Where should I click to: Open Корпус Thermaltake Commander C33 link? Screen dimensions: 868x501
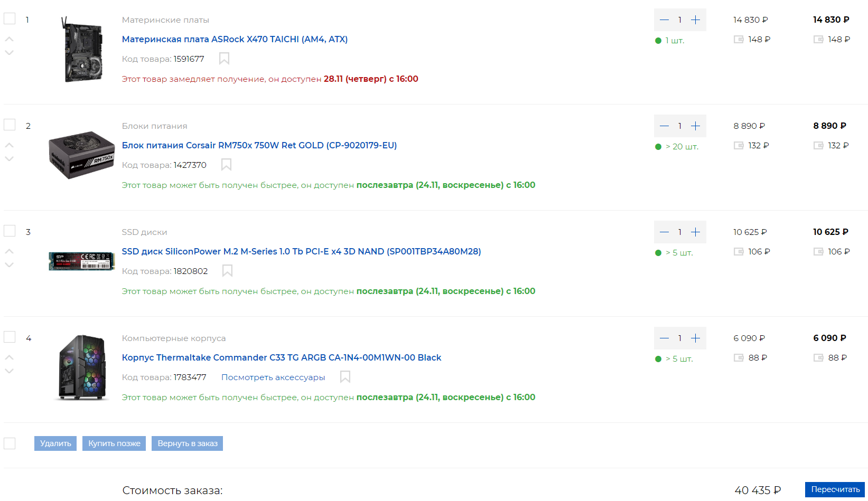pos(282,357)
